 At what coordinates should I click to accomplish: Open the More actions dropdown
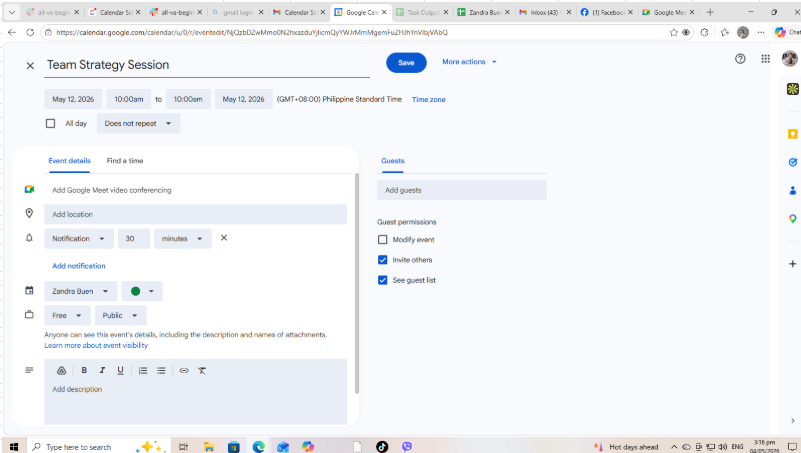469,62
